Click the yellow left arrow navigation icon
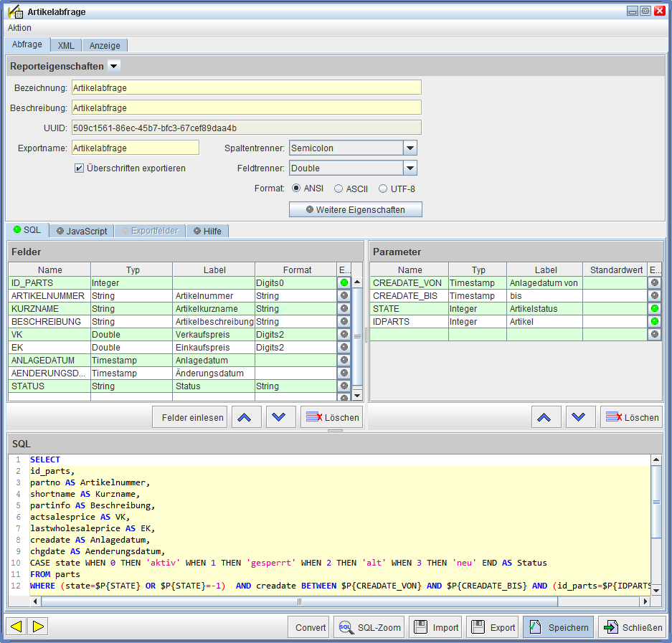The image size is (672, 643). [16, 627]
